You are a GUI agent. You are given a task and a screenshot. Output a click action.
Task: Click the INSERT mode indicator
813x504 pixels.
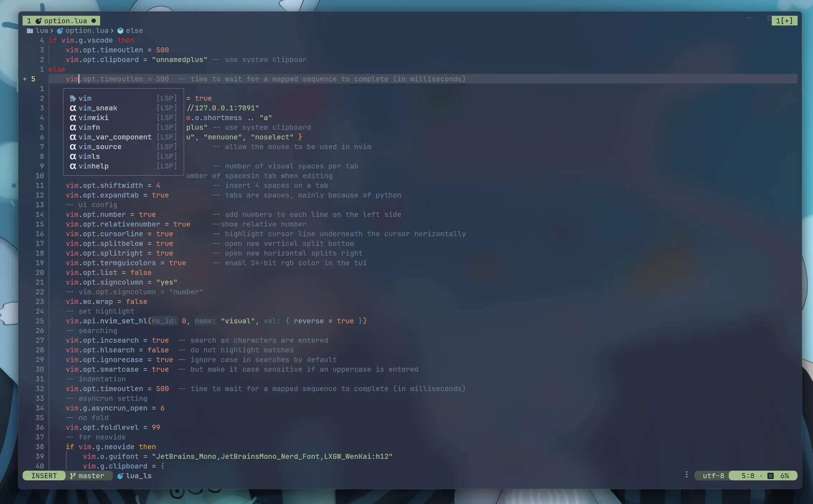(44, 476)
